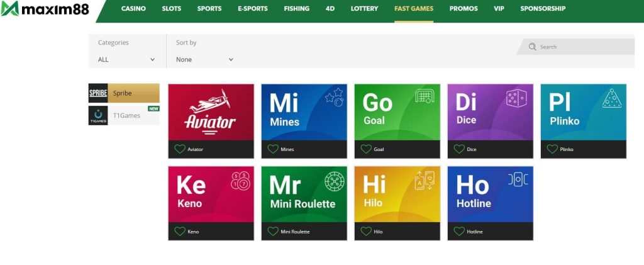Screen dimensions: 644x265
Task: Open the Sort by None dropdown
Action: point(204,60)
